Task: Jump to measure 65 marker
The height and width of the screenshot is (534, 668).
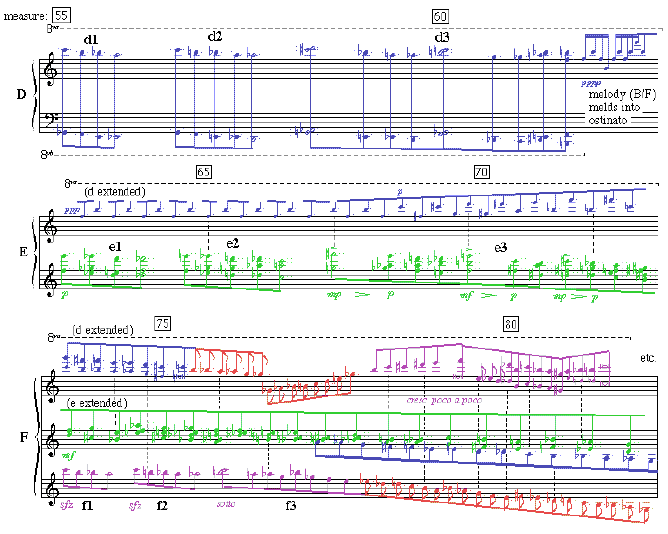Action: (203, 172)
